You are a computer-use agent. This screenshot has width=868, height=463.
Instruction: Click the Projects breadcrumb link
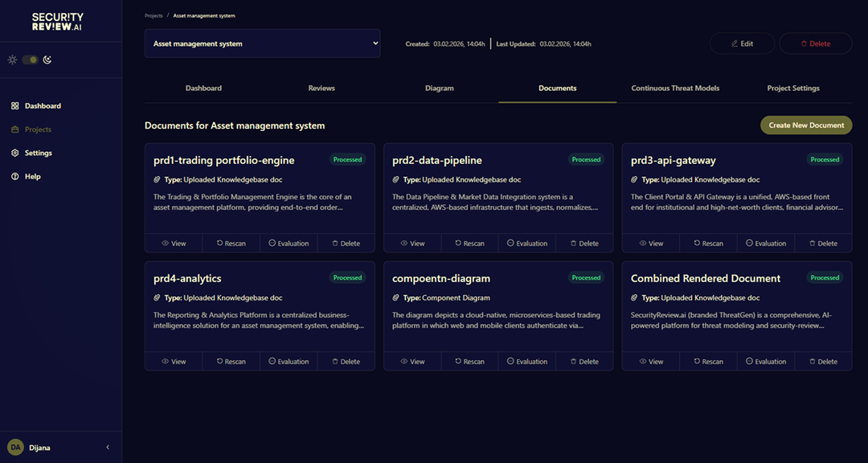point(154,15)
